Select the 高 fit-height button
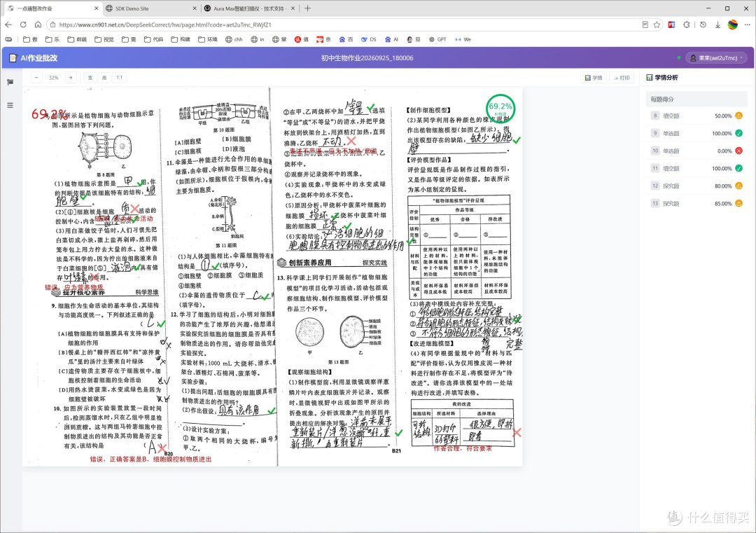 [x=104, y=78]
